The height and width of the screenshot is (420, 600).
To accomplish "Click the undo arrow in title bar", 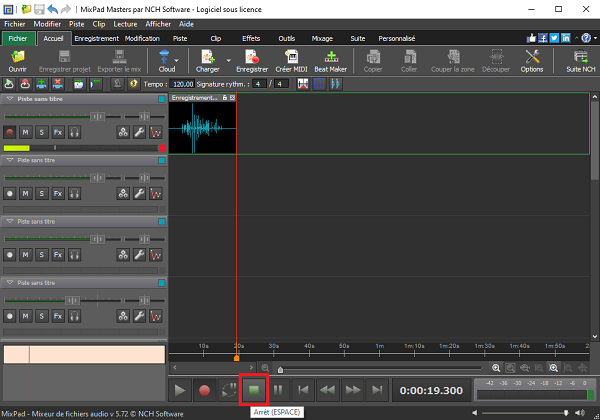I will tap(52, 9).
